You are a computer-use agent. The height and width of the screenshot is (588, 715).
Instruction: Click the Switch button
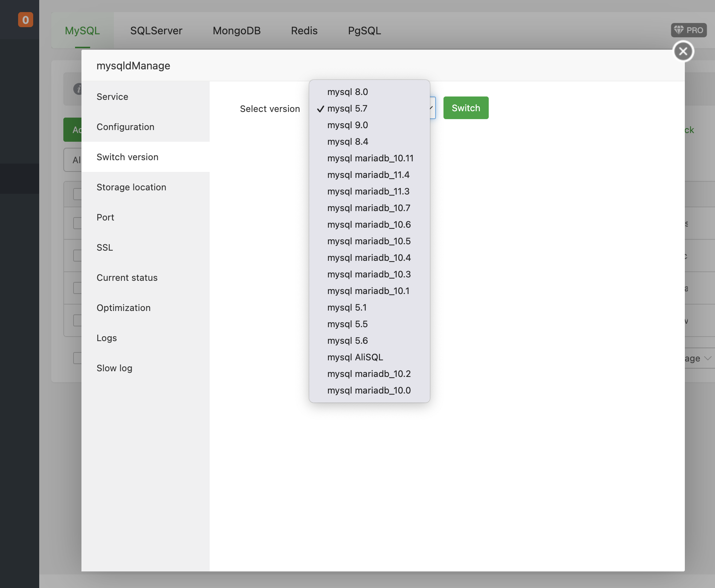click(x=466, y=108)
